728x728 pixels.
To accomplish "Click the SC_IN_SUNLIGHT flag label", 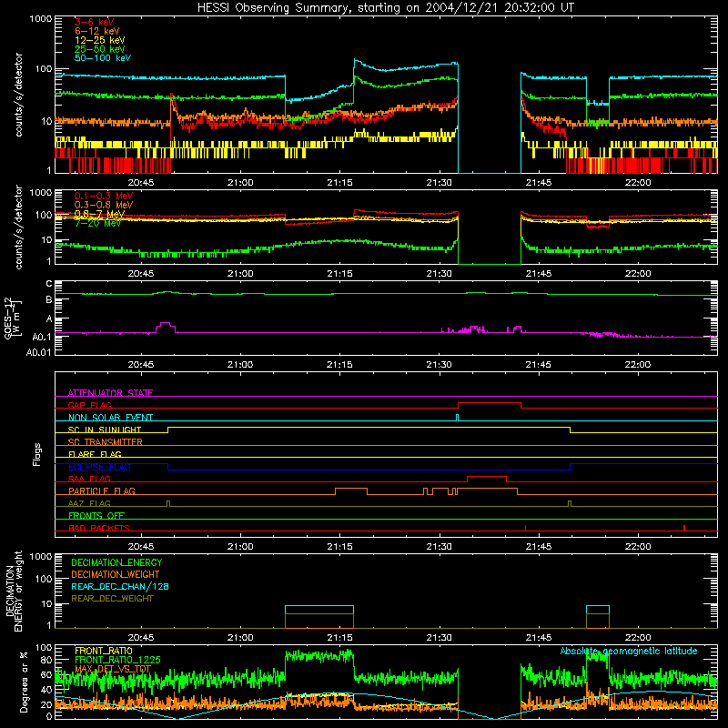I will (x=105, y=430).
